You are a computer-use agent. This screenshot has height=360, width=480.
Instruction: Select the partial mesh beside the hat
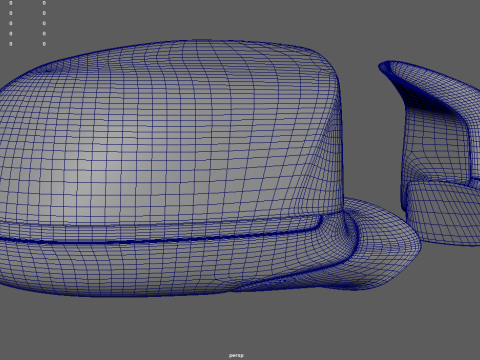click(x=440, y=153)
